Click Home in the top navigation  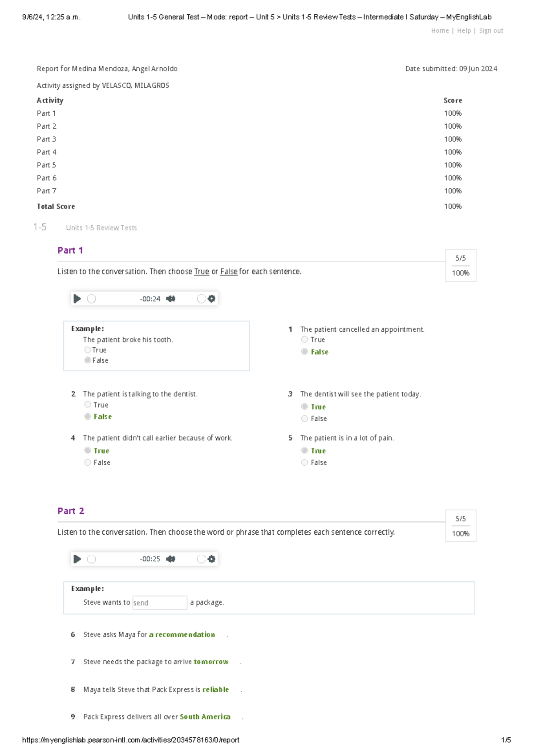tap(440, 30)
